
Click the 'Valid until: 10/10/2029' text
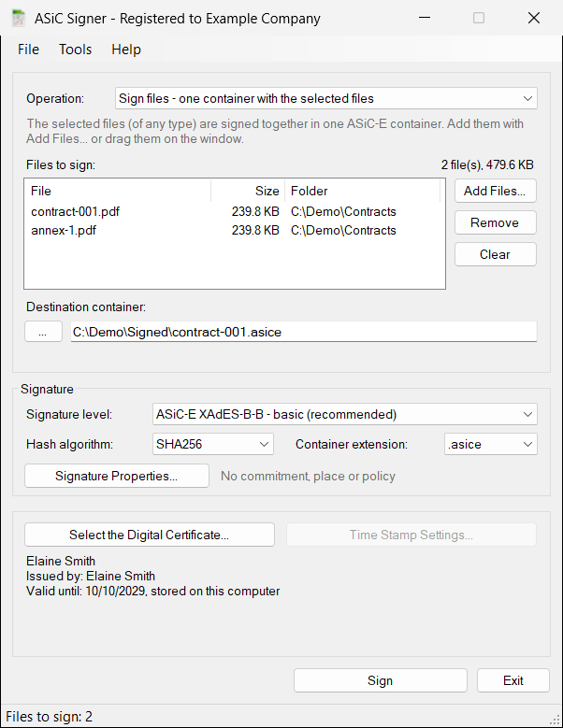(86, 591)
